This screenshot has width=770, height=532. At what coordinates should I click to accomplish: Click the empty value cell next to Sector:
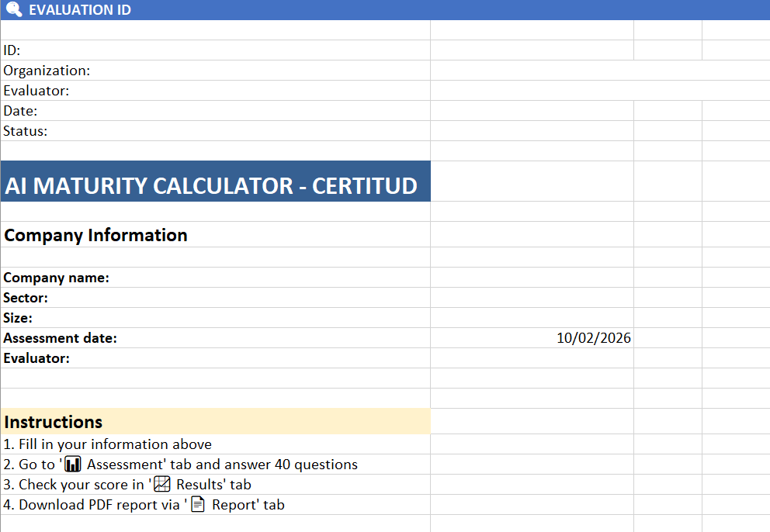click(x=532, y=298)
